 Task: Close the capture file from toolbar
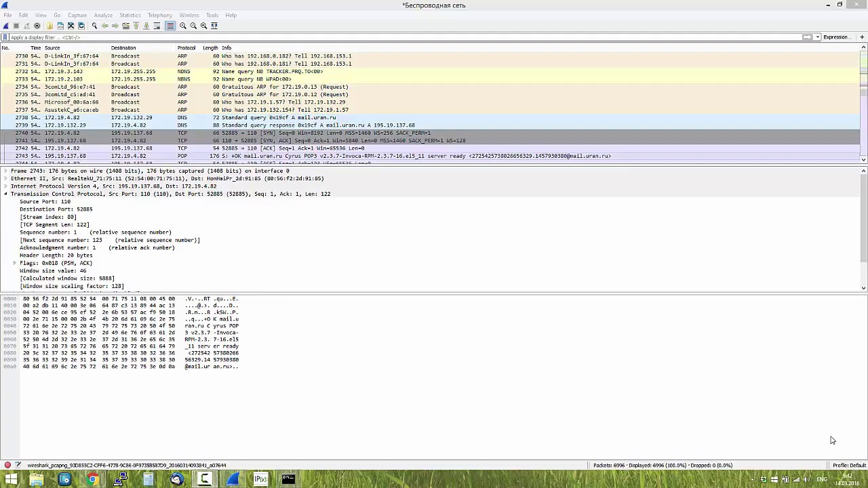click(x=71, y=26)
